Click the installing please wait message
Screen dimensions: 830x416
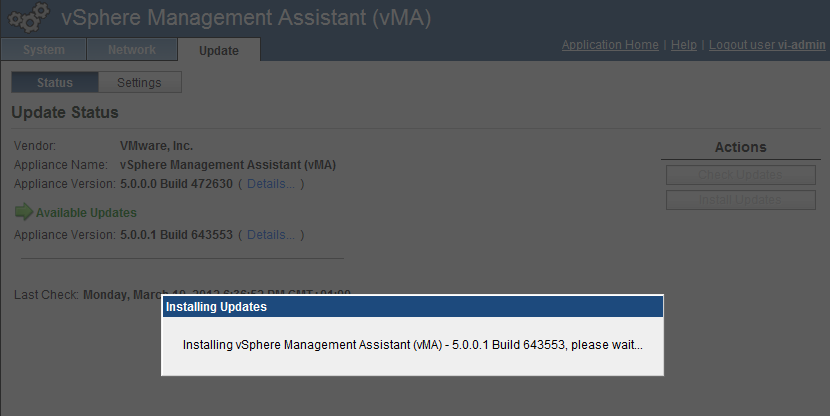point(413,345)
